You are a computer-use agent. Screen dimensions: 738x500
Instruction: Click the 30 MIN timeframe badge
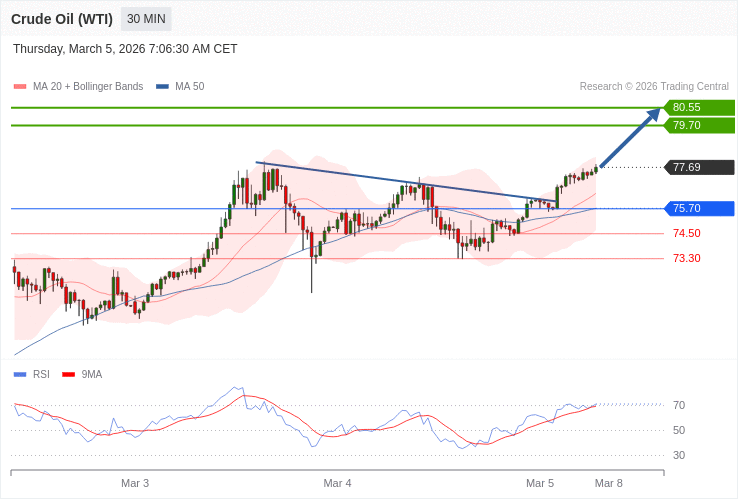tap(146, 19)
